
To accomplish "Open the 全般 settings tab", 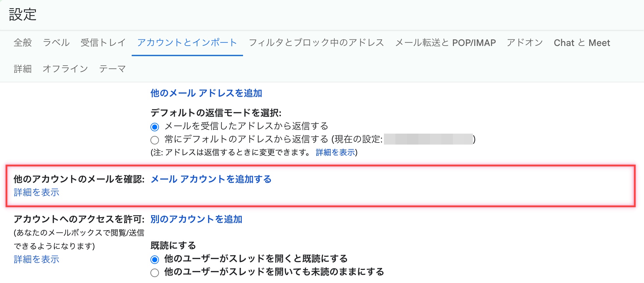I will point(23,43).
